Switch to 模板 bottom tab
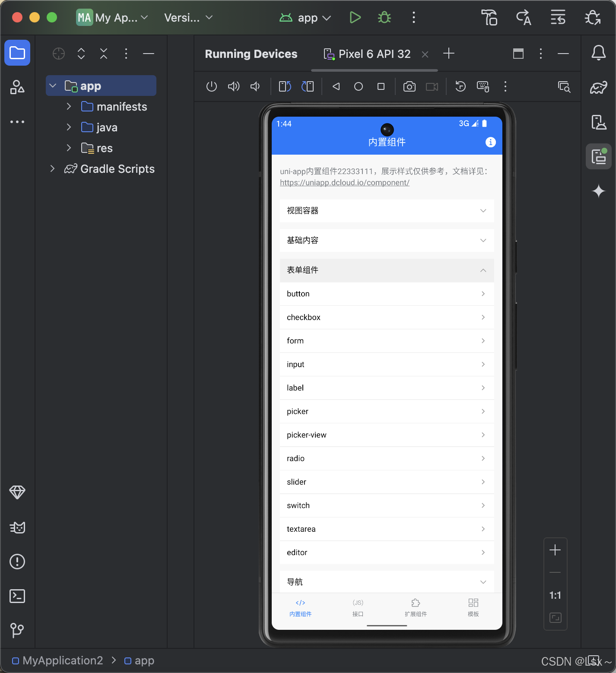The width and height of the screenshot is (616, 673). [x=473, y=608]
